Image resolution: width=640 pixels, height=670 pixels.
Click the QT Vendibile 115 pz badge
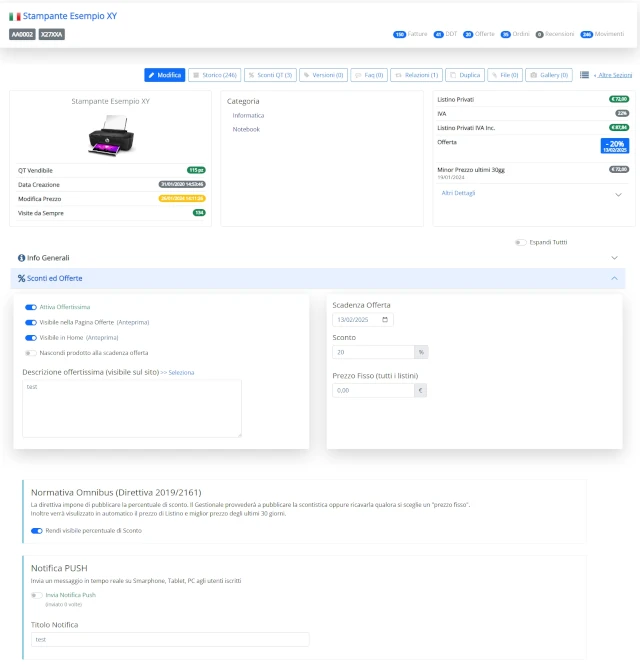196,170
